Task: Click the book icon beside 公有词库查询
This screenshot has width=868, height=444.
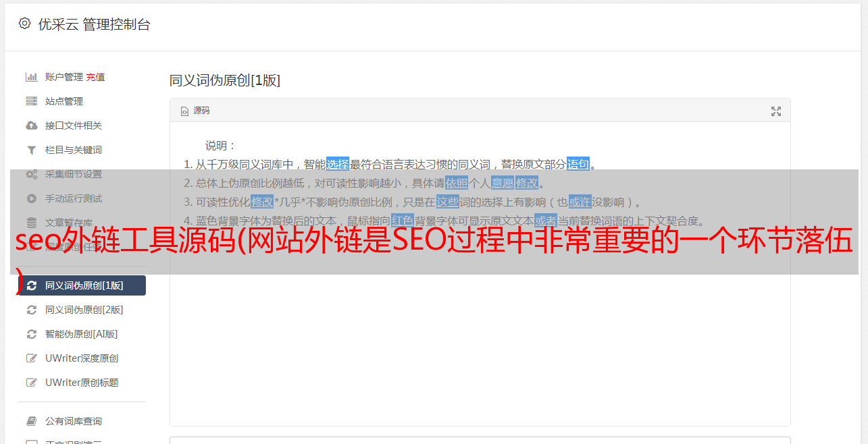Action: click(31, 421)
